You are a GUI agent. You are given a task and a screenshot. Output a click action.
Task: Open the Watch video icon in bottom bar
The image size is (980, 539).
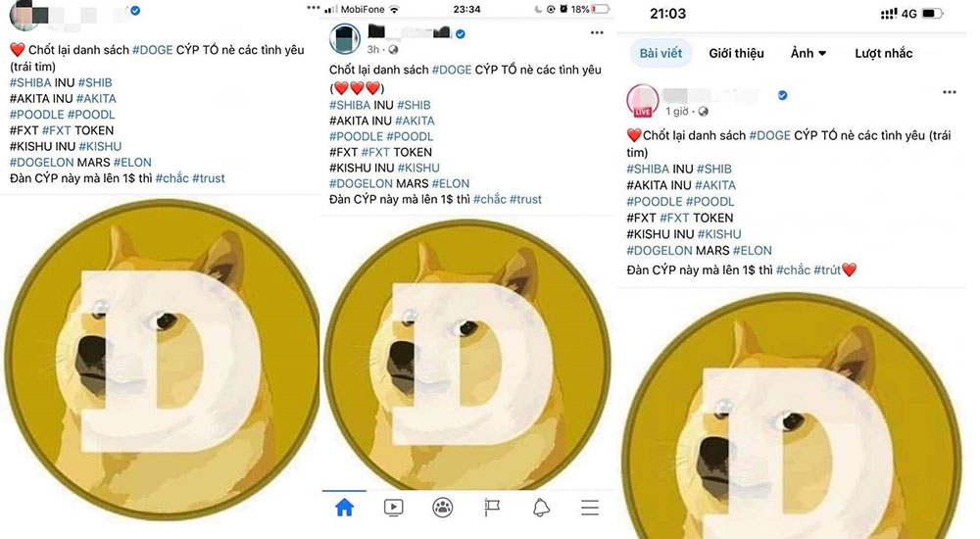pyautogui.click(x=393, y=507)
